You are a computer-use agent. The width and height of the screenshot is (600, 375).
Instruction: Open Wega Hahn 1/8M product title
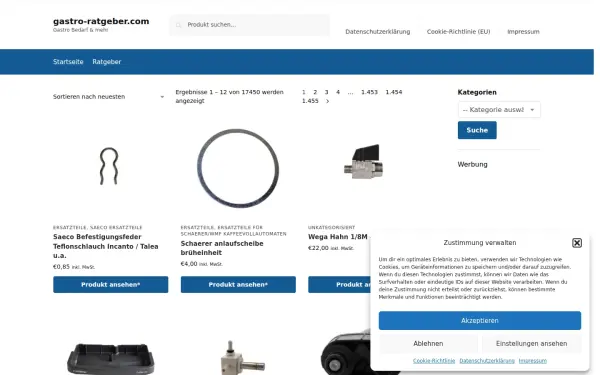coord(338,237)
